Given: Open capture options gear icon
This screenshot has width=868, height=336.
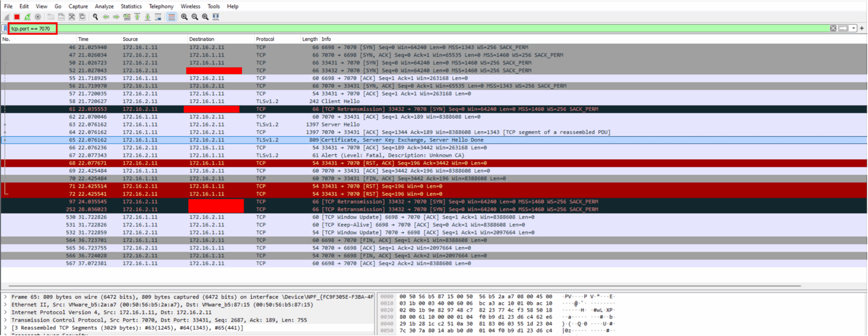Looking at the screenshot, I should coord(38,17).
